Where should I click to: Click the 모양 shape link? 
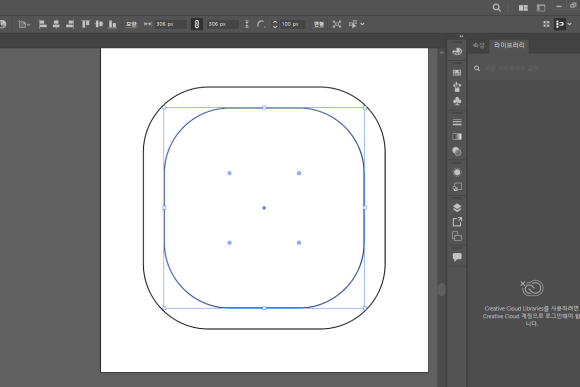click(x=131, y=24)
